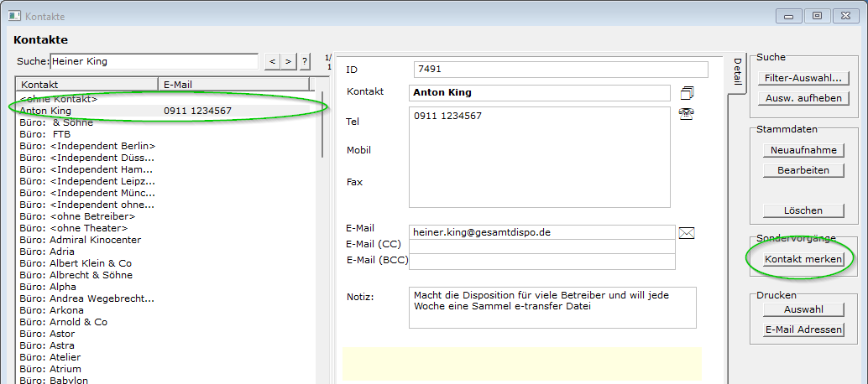Click the envelope icon to send e-mail
Viewport: 868px width, 384px height.
coord(687,233)
